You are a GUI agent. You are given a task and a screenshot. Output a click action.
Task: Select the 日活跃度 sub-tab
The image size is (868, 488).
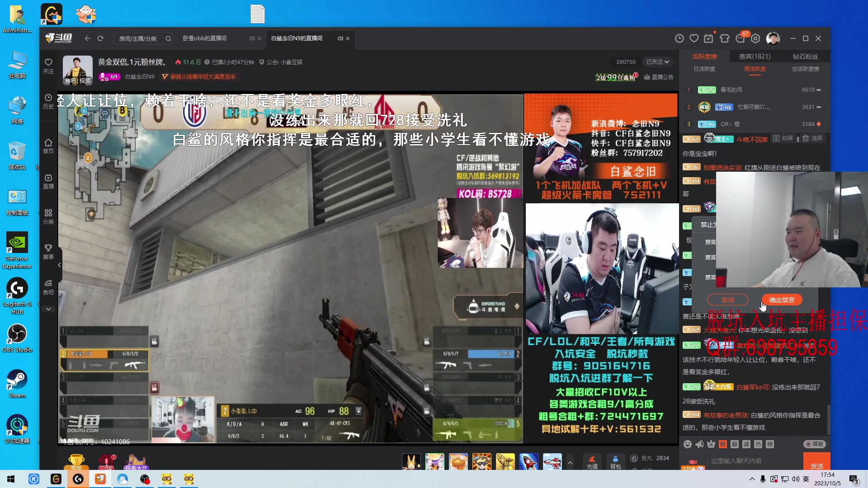[704, 69]
